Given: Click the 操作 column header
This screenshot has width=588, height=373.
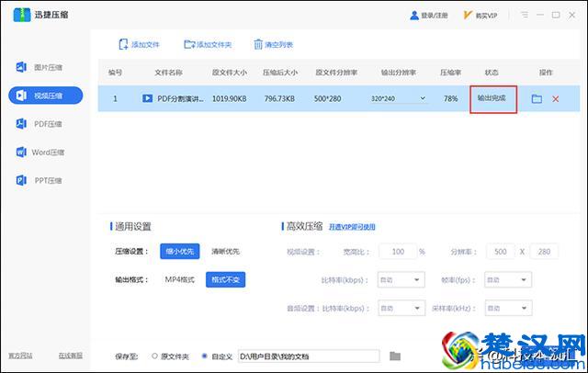Looking at the screenshot, I should click(x=546, y=73).
